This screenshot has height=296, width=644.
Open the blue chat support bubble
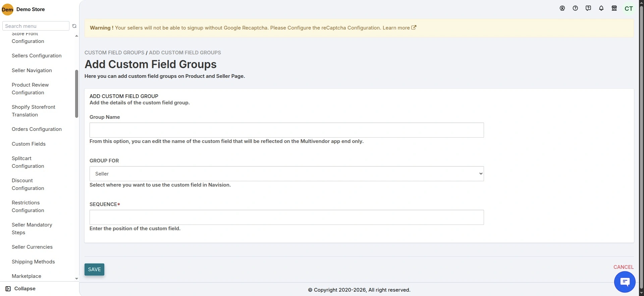click(625, 282)
